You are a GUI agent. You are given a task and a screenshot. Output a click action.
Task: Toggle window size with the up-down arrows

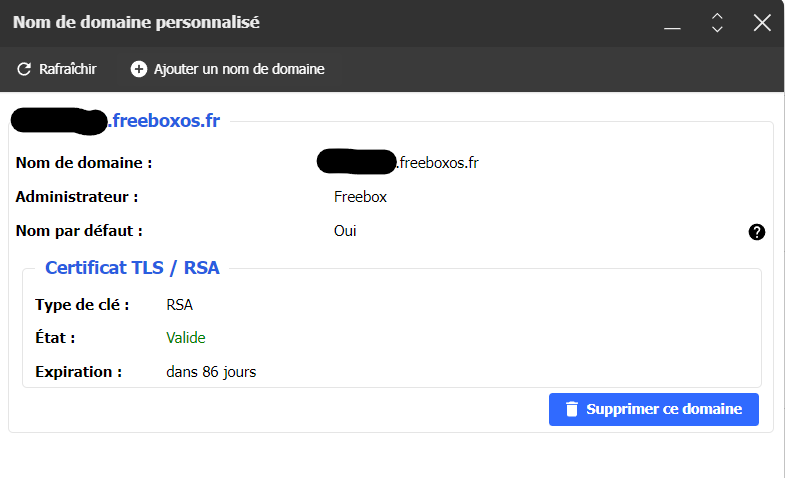pyautogui.click(x=717, y=23)
